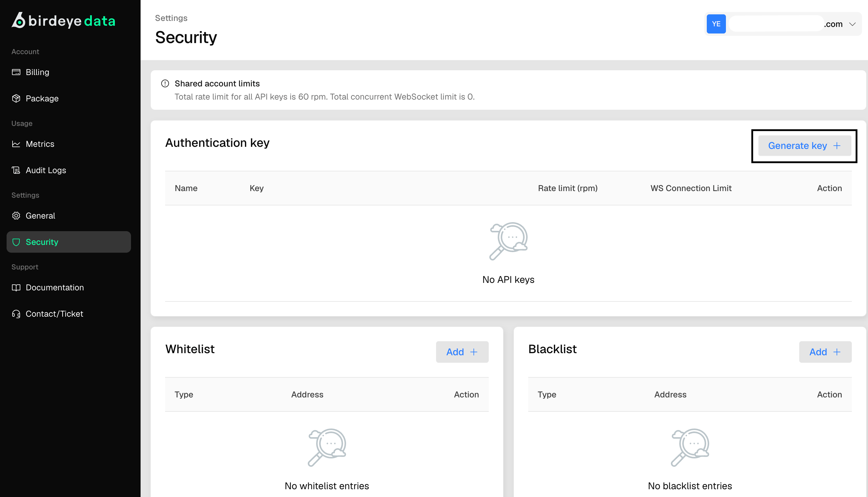This screenshot has width=868, height=497.
Task: Go to Package page
Action: [x=42, y=98]
